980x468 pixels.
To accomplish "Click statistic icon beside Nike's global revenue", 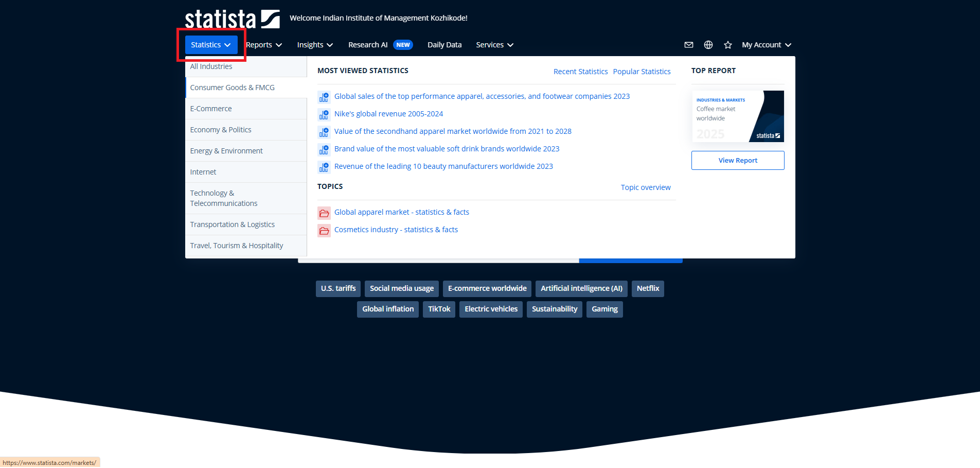I will (x=324, y=114).
